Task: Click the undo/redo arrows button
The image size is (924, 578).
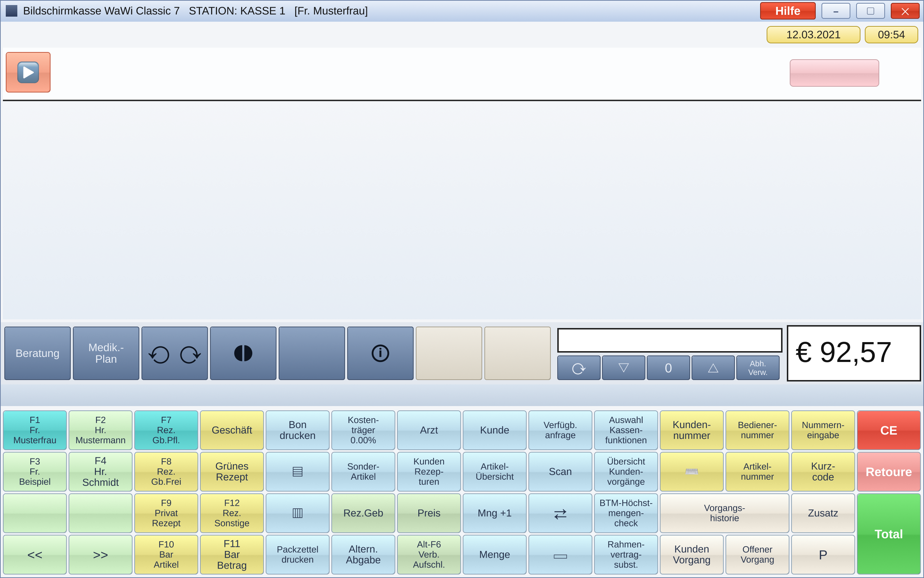Action: pos(174,353)
